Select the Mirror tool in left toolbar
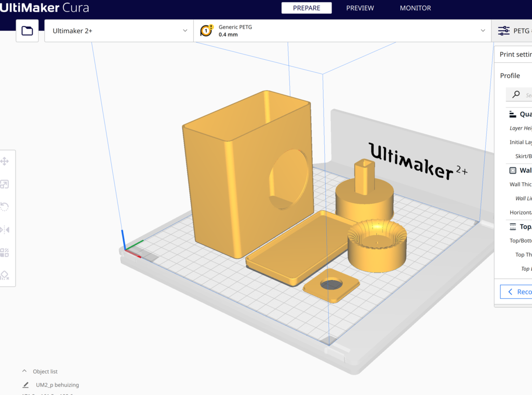This screenshot has height=395, width=532. [x=5, y=230]
